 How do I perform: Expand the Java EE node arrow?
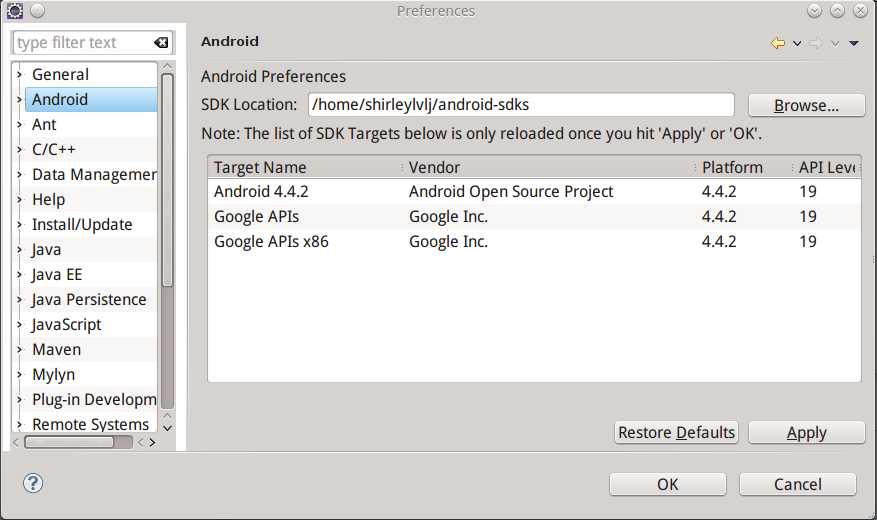(x=19, y=275)
